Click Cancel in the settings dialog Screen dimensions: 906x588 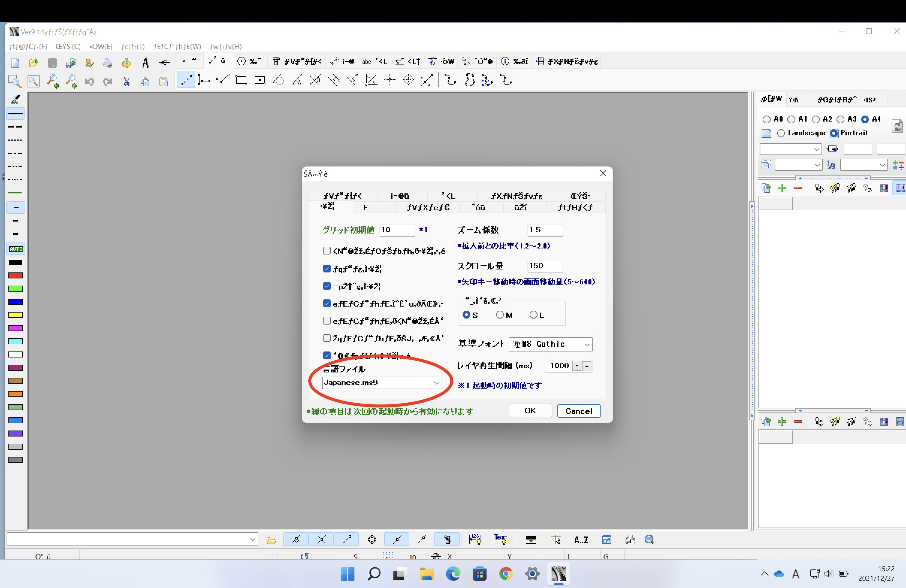tap(579, 411)
